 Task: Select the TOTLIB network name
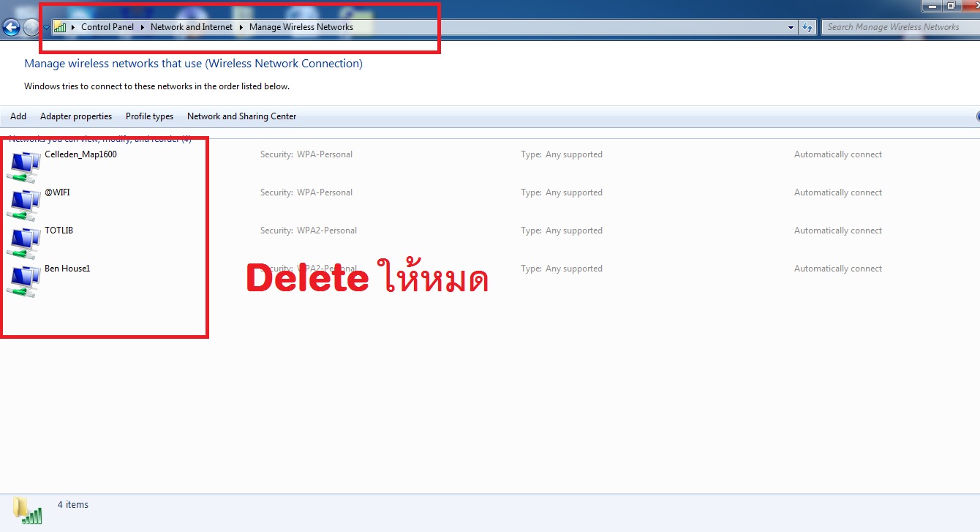tap(59, 231)
